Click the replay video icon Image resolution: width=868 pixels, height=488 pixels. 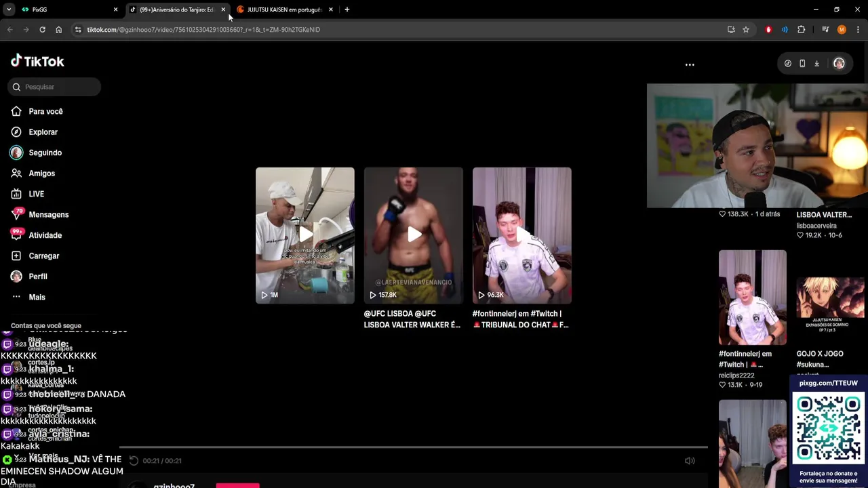(x=134, y=461)
